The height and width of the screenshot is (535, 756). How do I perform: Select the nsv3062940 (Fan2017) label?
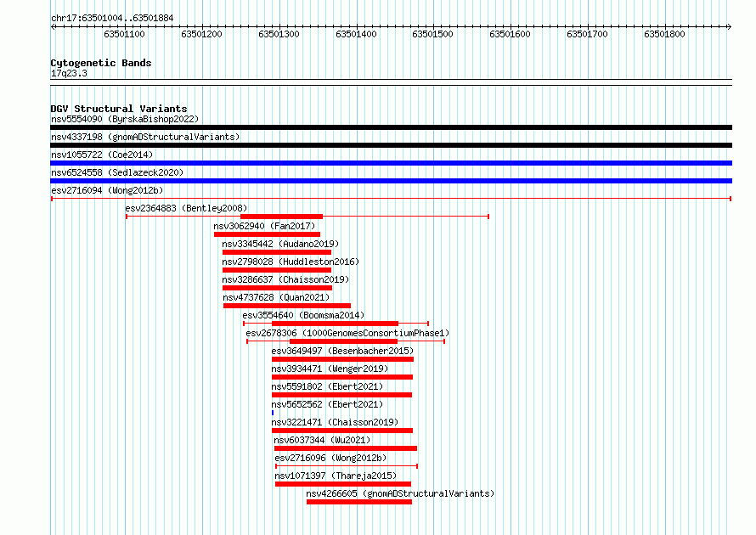pos(264,226)
